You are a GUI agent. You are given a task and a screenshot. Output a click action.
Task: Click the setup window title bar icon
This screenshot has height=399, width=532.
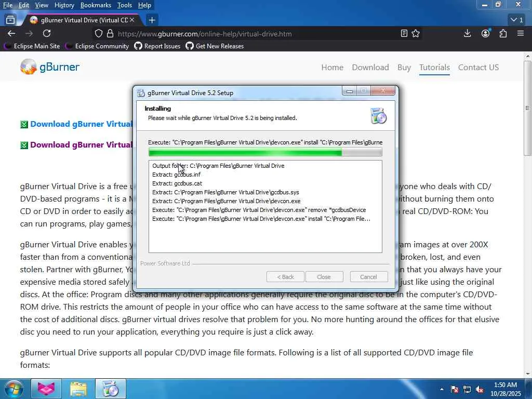(x=141, y=93)
